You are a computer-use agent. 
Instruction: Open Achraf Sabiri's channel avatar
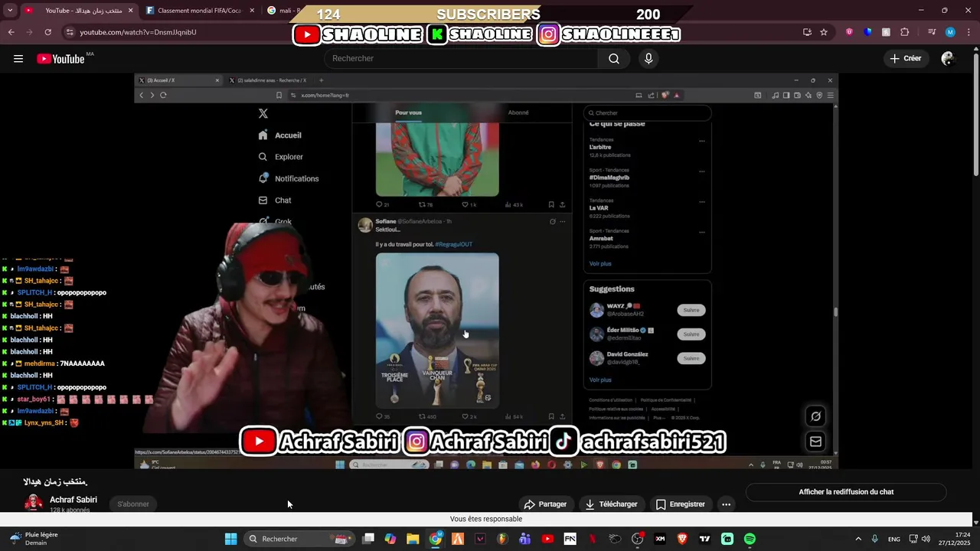click(x=34, y=503)
